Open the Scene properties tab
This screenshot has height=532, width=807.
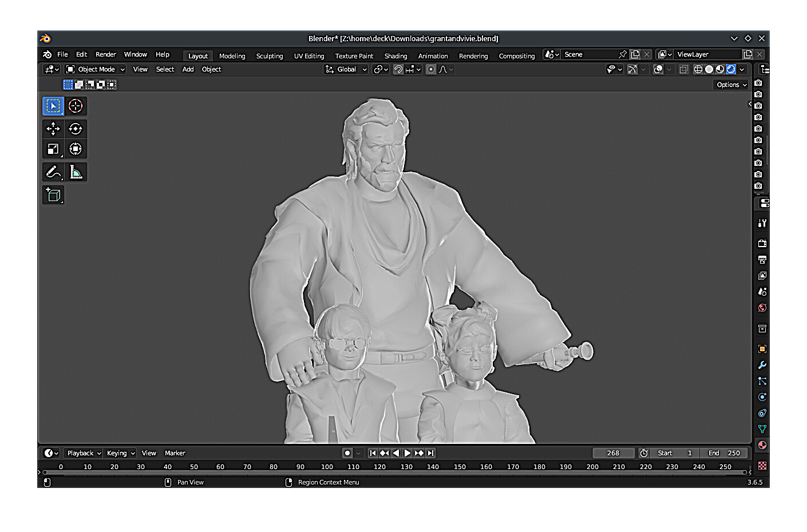point(762,292)
